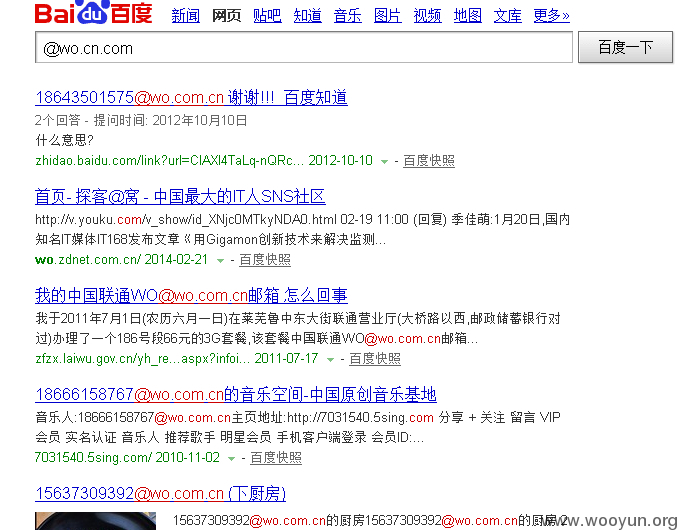Click the text 2个回答 - 提问时间: 2012年10月10日
Screen dimensions: 679x530
141,120
